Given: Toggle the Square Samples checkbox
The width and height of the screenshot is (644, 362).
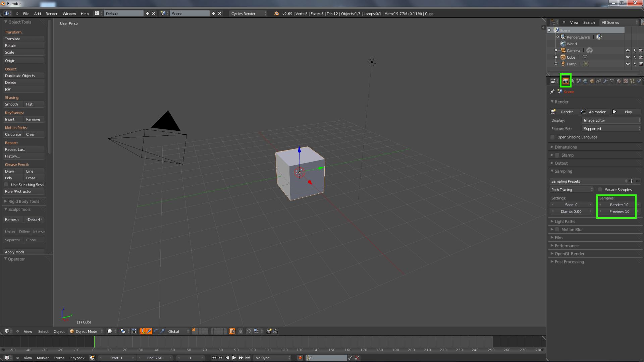Looking at the screenshot, I should pos(600,190).
